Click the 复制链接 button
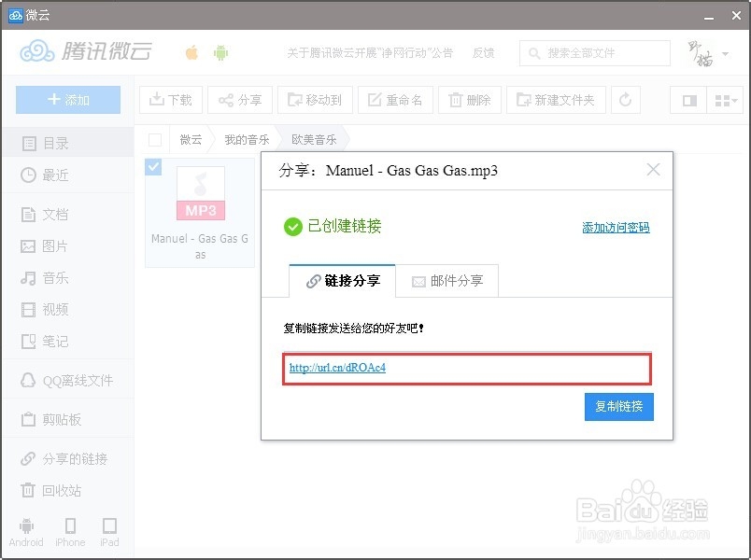Viewport: 751px width, 560px height. (618, 406)
